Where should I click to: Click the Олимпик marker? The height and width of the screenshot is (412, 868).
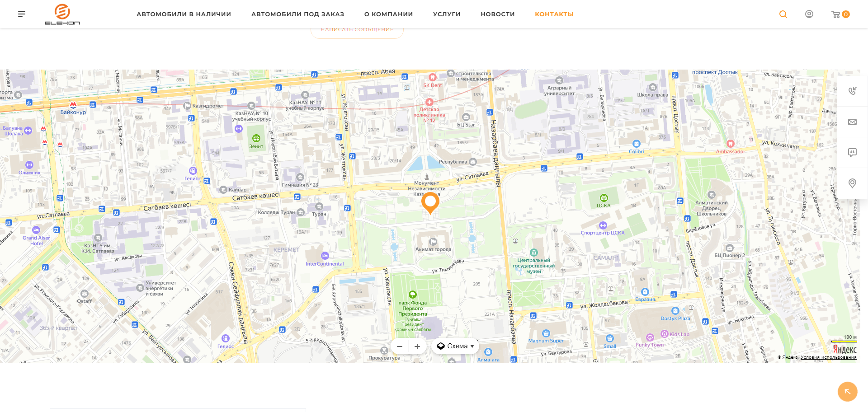pos(29,165)
